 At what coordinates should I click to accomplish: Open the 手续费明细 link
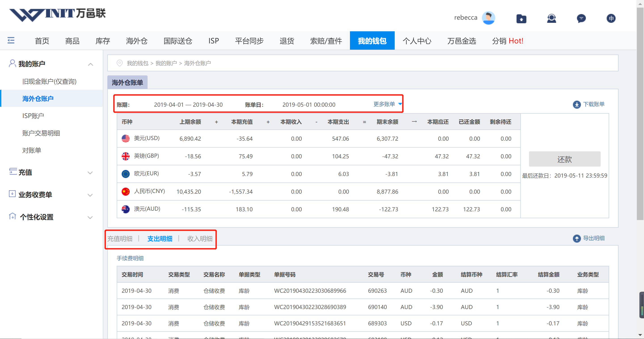pyautogui.click(x=130, y=258)
